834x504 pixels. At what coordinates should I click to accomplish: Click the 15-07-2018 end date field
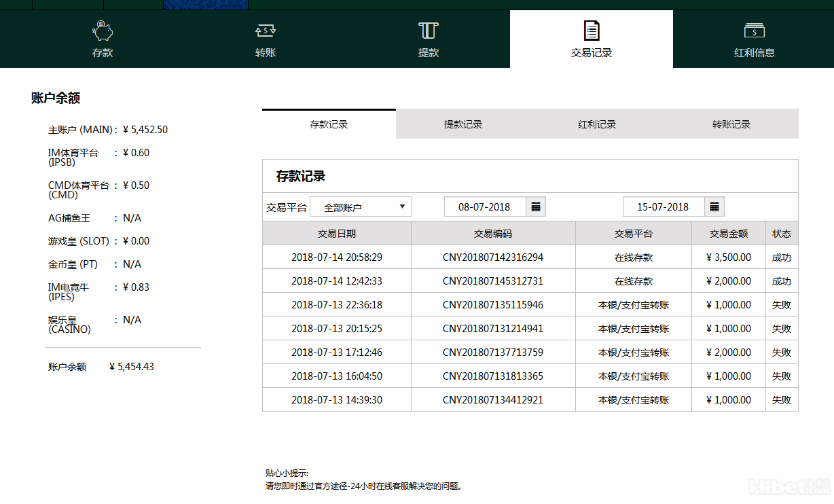(663, 207)
